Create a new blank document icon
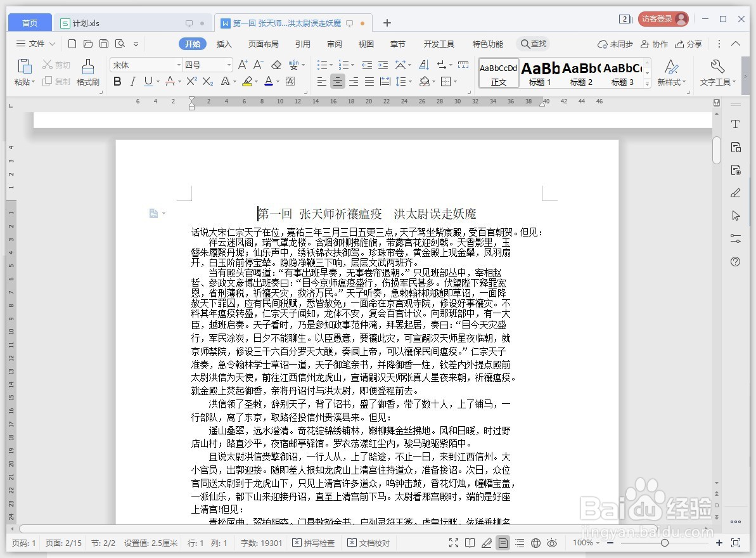Viewport: 756px width, 558px height. [72, 44]
